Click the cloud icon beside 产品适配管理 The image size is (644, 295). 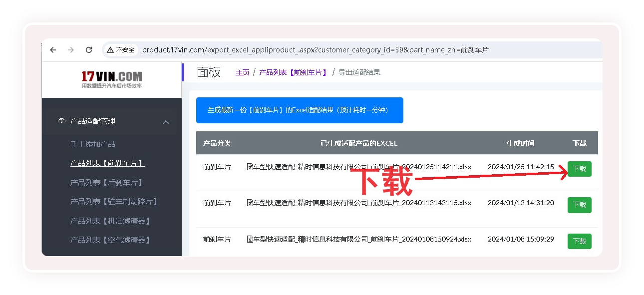pyautogui.click(x=62, y=121)
